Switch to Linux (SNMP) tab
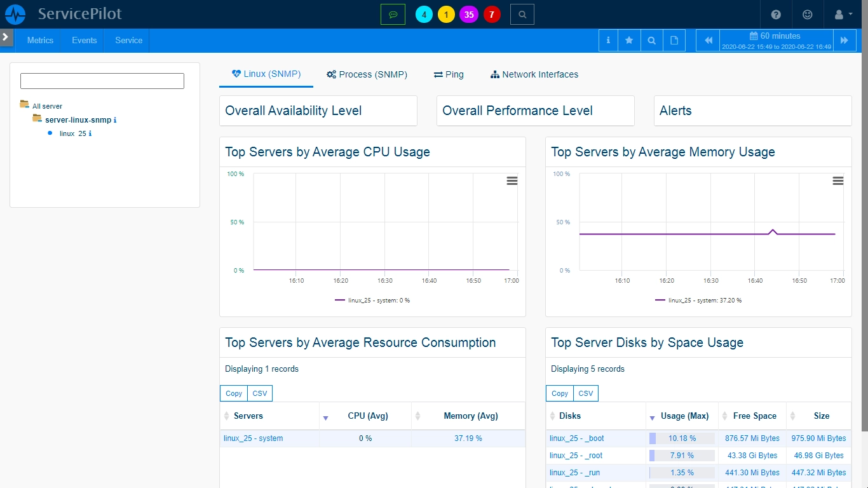868x488 pixels. pyautogui.click(x=266, y=74)
